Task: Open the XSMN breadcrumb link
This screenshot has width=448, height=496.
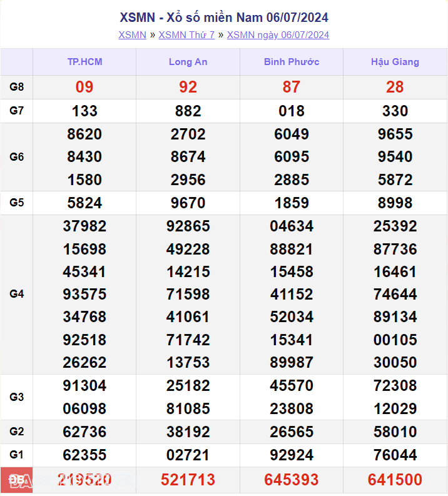Action: click(x=132, y=35)
